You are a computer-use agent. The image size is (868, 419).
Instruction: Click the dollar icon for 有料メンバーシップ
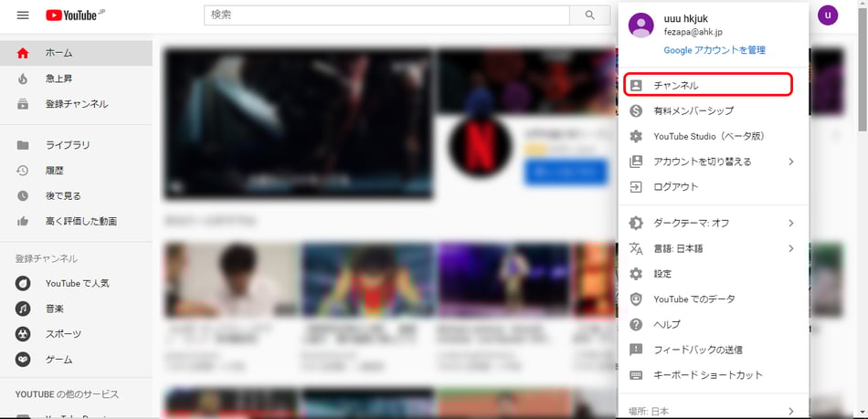(x=636, y=110)
